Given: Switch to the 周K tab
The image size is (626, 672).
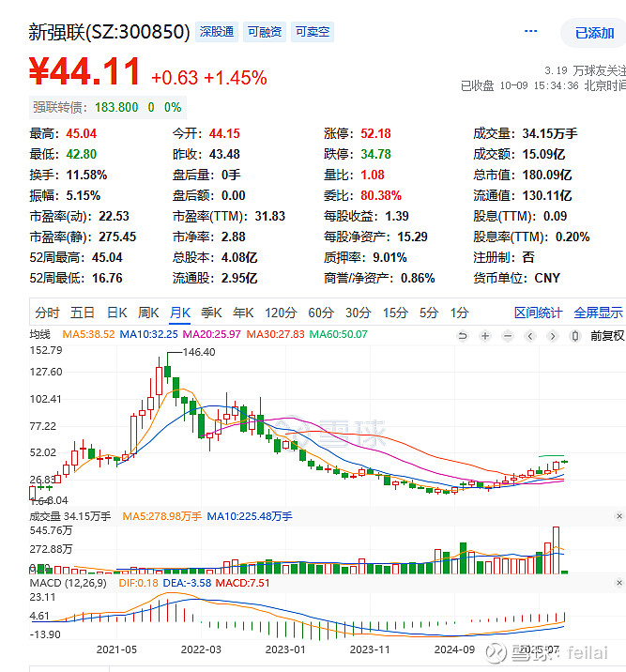Looking at the screenshot, I should point(148,313).
